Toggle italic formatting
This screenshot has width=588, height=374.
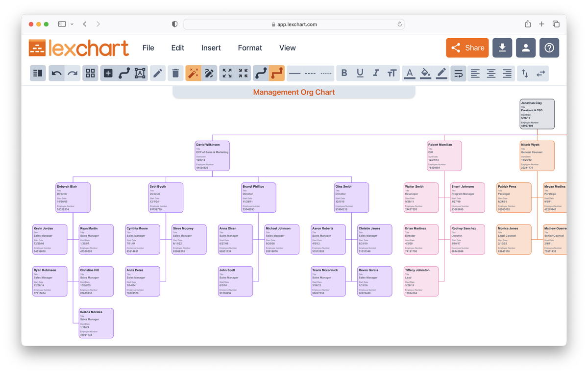coord(376,73)
